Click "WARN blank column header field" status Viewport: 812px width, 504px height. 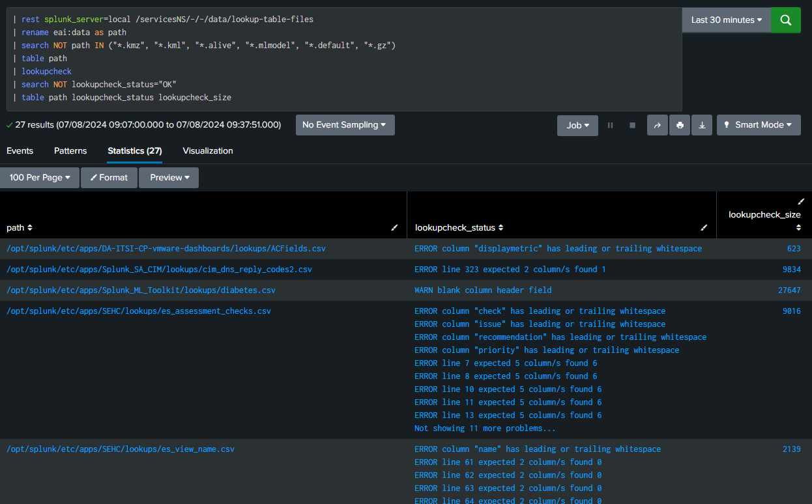(x=483, y=290)
